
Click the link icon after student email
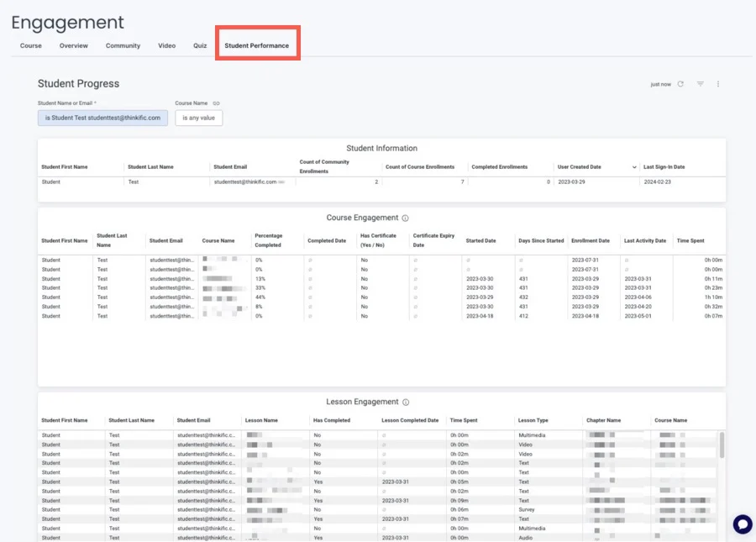coord(281,182)
